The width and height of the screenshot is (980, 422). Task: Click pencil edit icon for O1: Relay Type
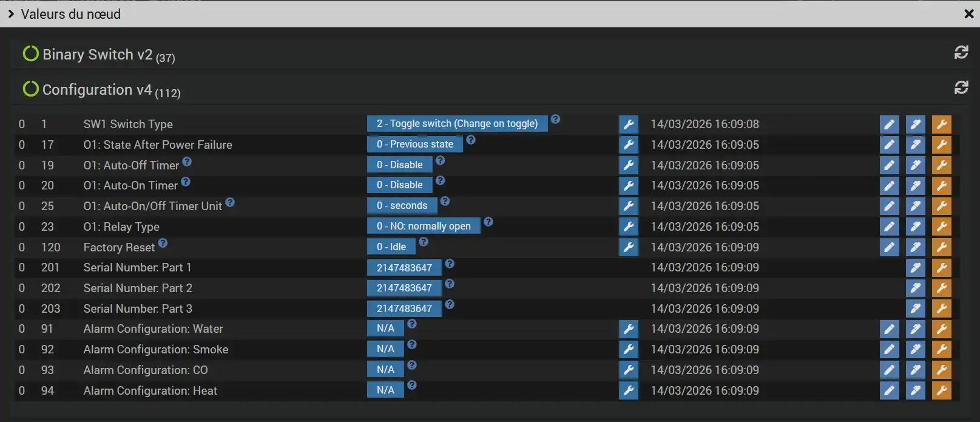point(889,227)
